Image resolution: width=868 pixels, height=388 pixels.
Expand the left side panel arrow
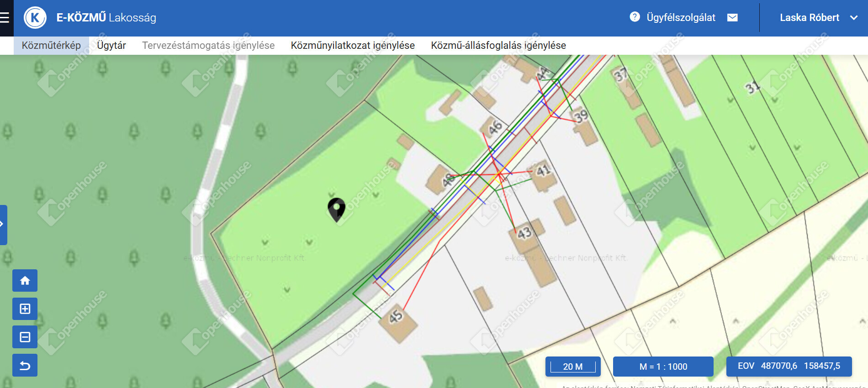tap(3, 224)
